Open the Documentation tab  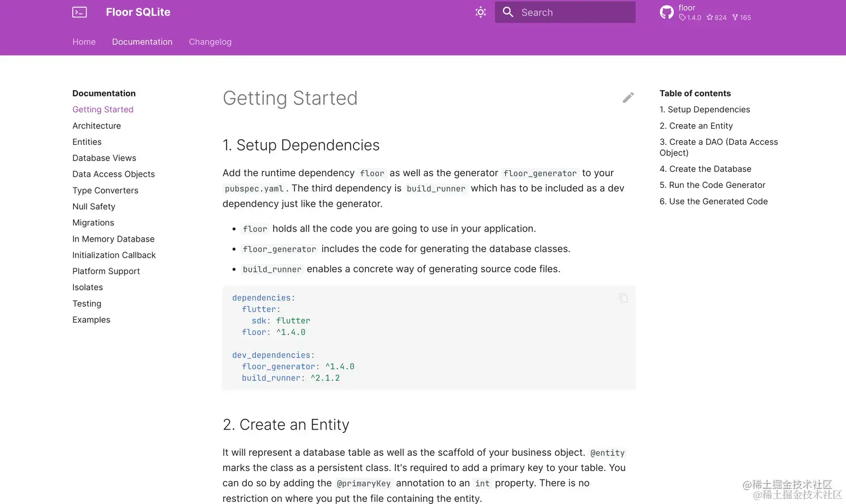click(142, 42)
